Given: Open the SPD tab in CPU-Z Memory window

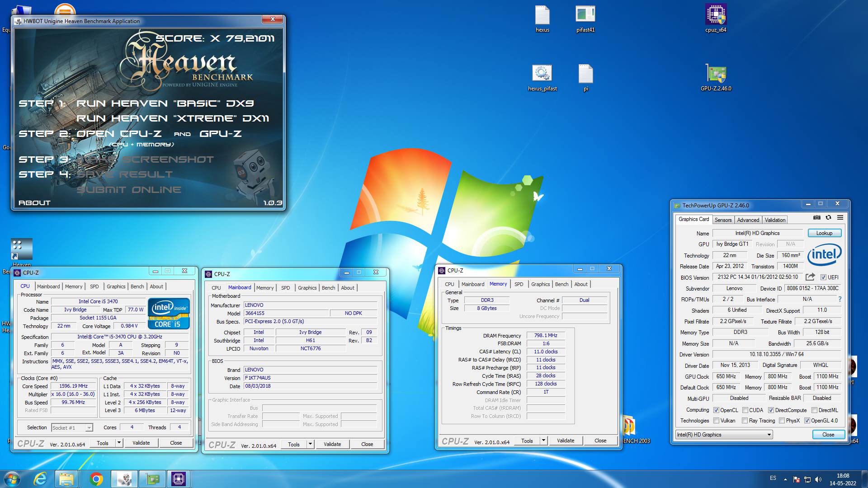Looking at the screenshot, I should 519,284.
